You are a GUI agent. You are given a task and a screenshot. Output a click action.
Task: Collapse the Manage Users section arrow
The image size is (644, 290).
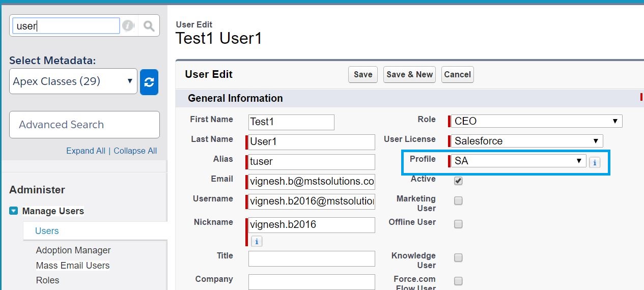click(x=14, y=211)
